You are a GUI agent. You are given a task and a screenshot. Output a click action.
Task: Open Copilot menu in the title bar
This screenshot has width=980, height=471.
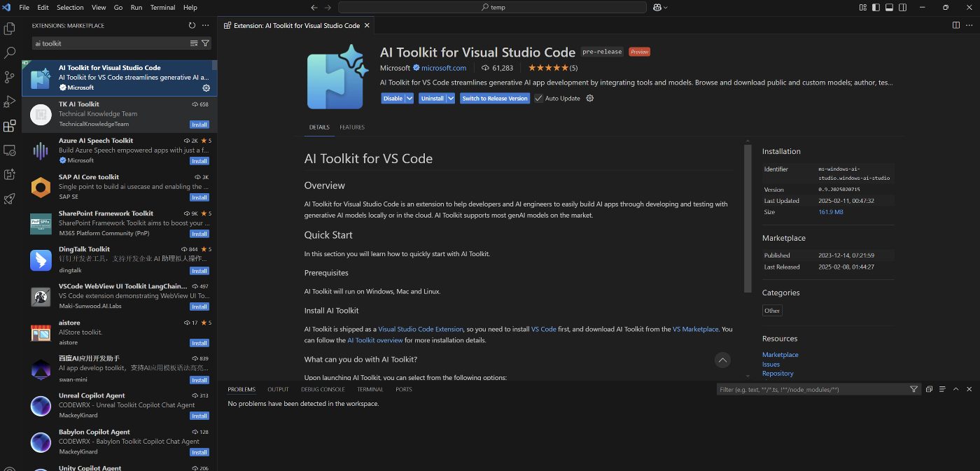click(x=660, y=7)
